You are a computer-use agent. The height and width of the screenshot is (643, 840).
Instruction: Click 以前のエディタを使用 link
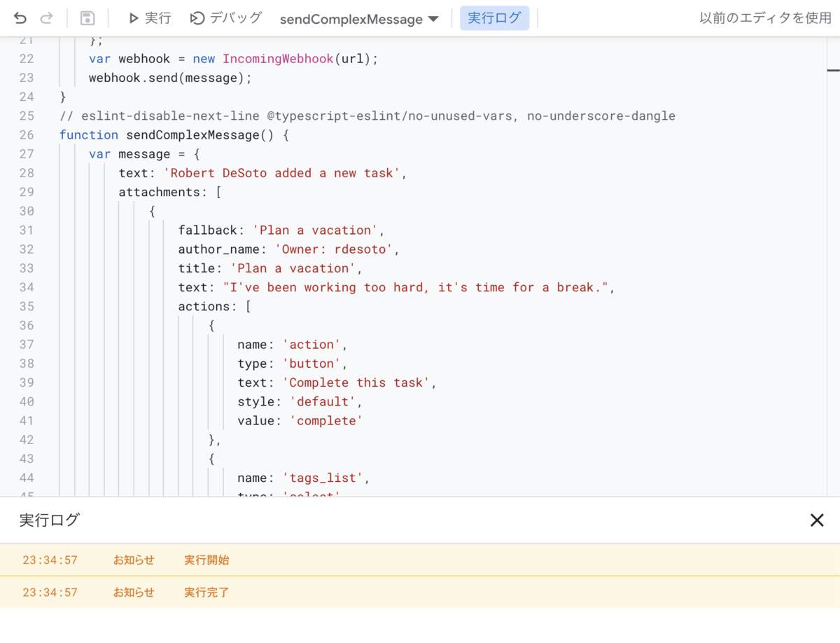765,18
